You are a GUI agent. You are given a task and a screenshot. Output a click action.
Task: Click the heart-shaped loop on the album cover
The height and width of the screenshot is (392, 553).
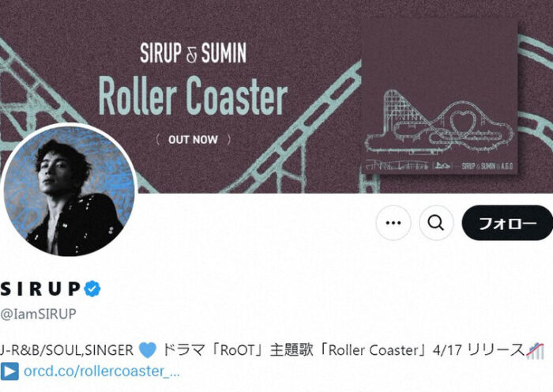tap(460, 122)
